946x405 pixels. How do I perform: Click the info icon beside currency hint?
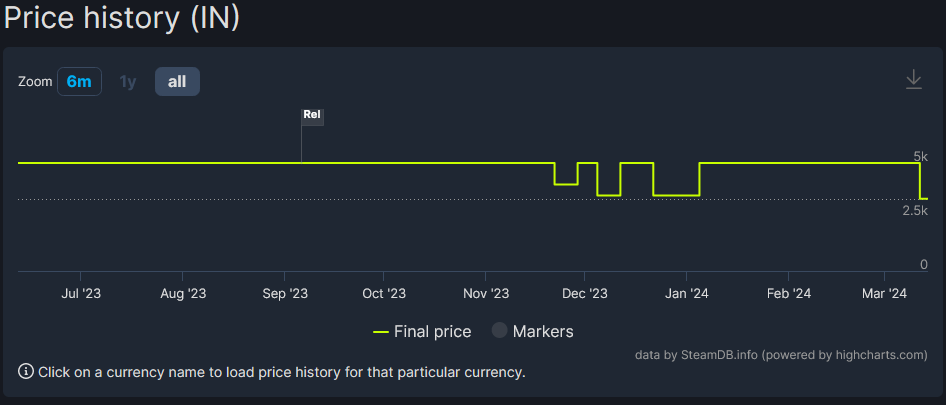26,372
